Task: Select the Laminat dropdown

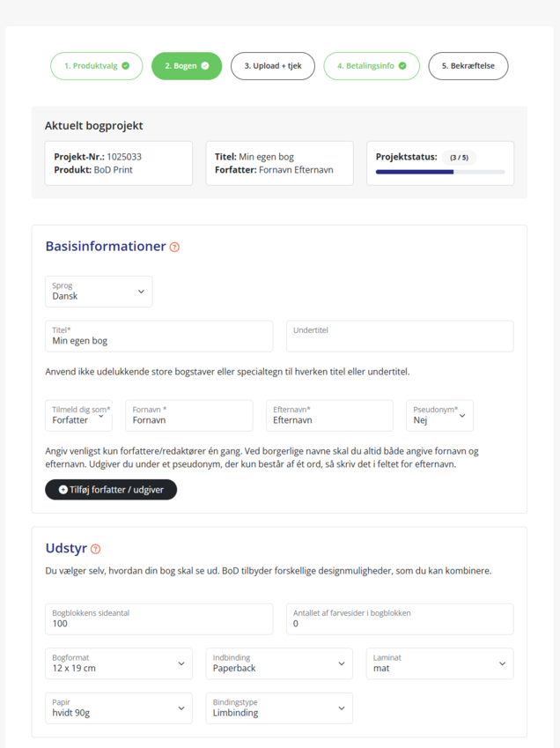Action: coord(439,663)
